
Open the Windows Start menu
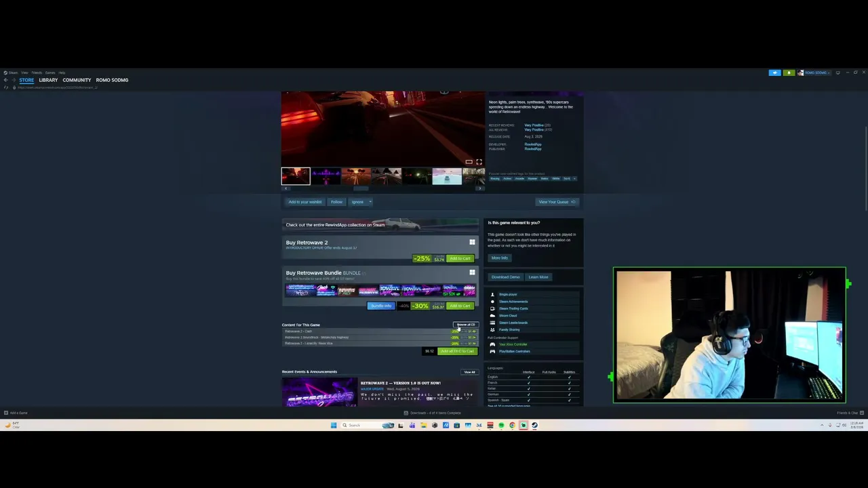334,425
